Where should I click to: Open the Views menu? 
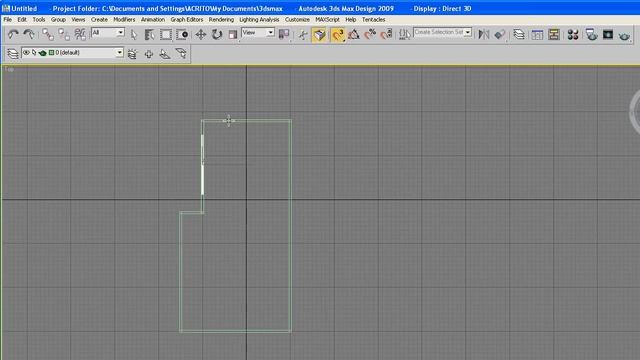pos(78,20)
